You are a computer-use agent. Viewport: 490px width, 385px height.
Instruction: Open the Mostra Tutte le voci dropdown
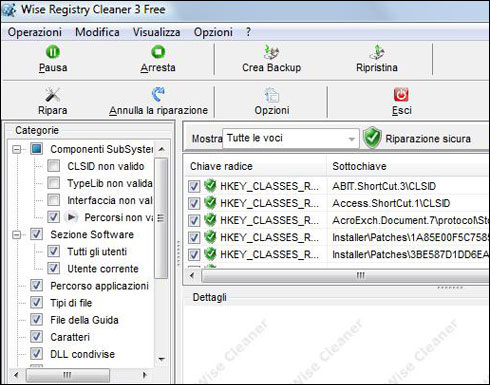[x=291, y=138]
